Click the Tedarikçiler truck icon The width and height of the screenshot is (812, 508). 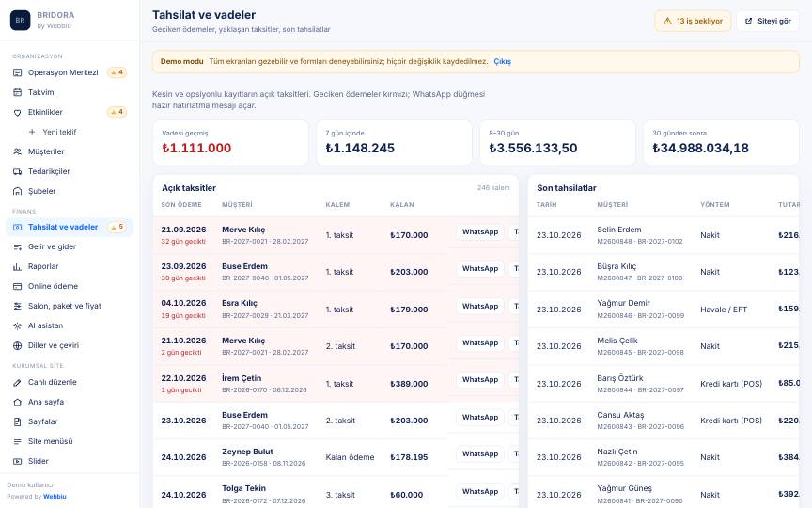coord(17,171)
